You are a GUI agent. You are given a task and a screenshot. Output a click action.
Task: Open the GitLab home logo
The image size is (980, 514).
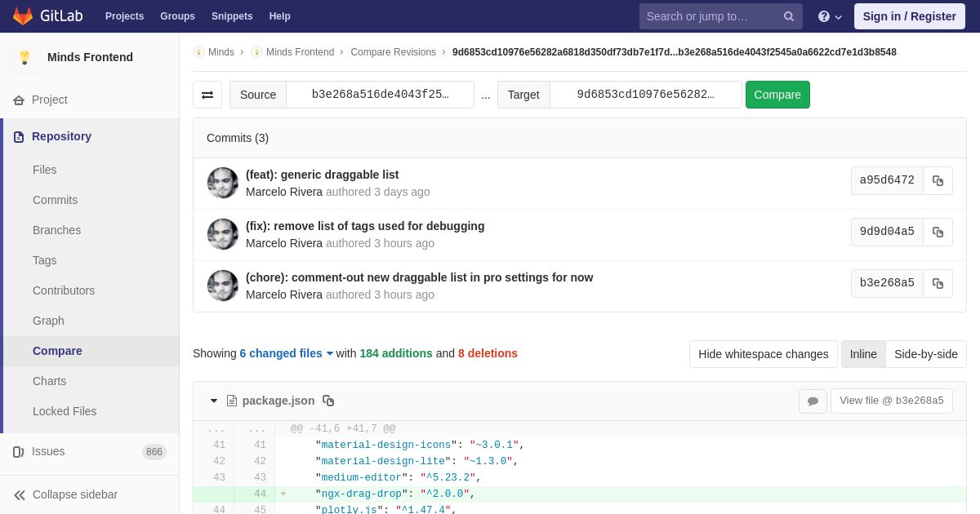[47, 16]
